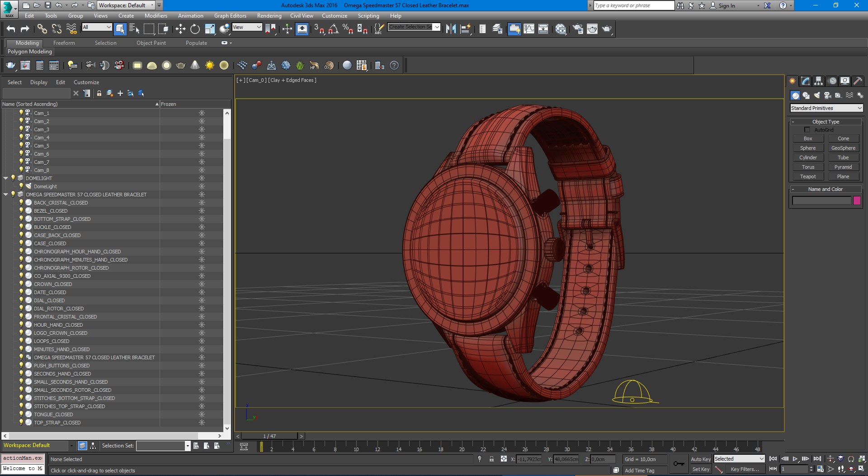This screenshot has width=868, height=476.
Task: Open Render Setup teapot icon
Action: click(x=578, y=29)
